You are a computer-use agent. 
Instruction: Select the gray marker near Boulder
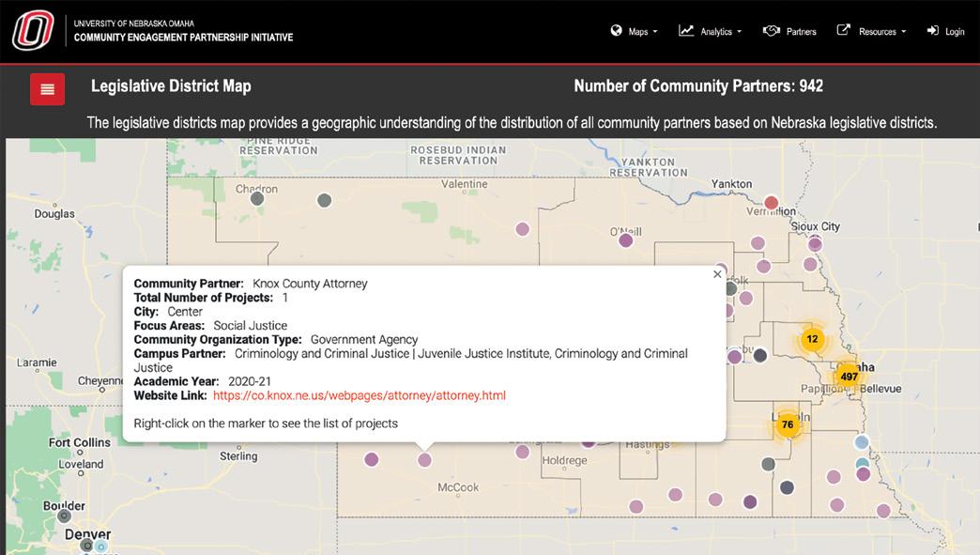click(x=64, y=516)
